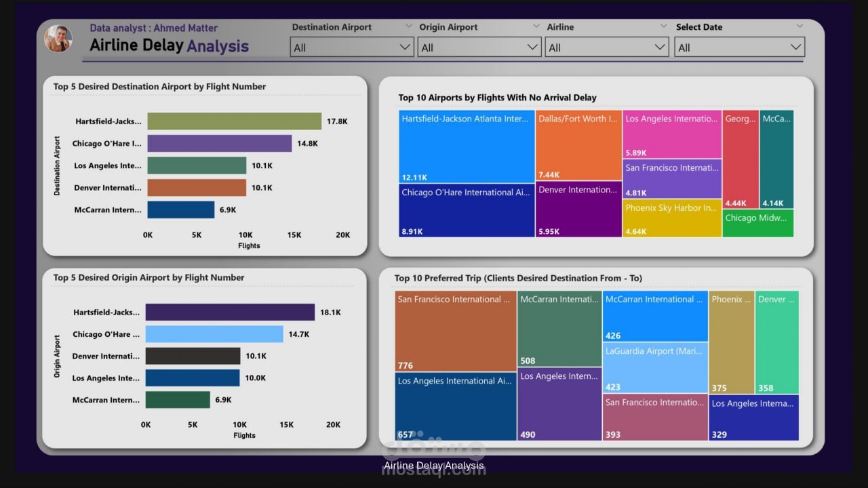Click Denver International treemap tile 5.95K
Viewport: 868px width, 488px height.
(578, 209)
